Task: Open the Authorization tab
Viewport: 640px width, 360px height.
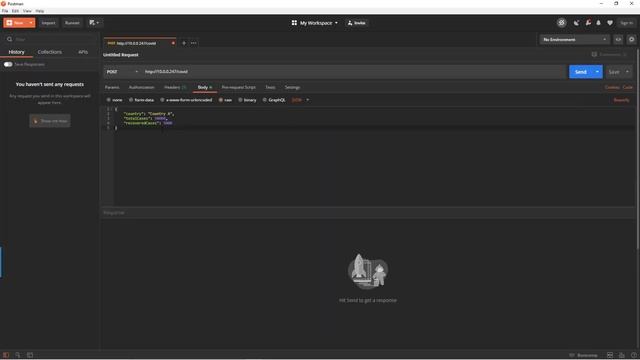Action: 142,87
